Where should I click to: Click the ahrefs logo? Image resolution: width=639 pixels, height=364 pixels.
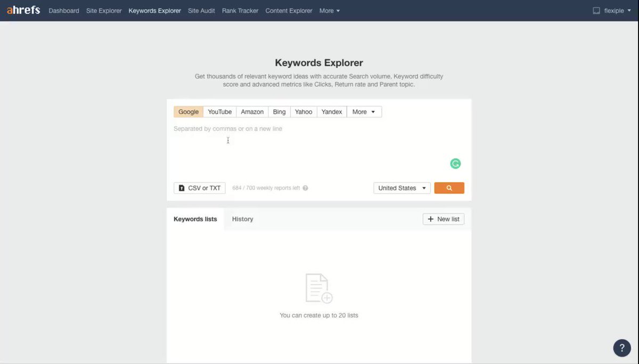click(23, 10)
